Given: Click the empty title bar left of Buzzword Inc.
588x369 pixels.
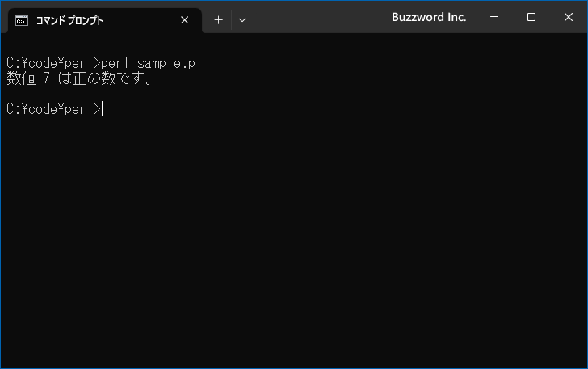Looking at the screenshot, I should [x=319, y=17].
